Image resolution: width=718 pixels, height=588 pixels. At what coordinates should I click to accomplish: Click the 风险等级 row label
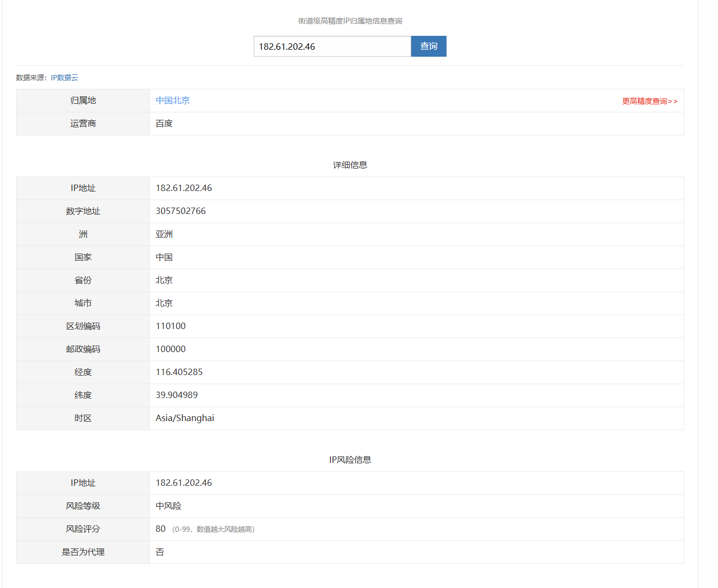click(83, 506)
